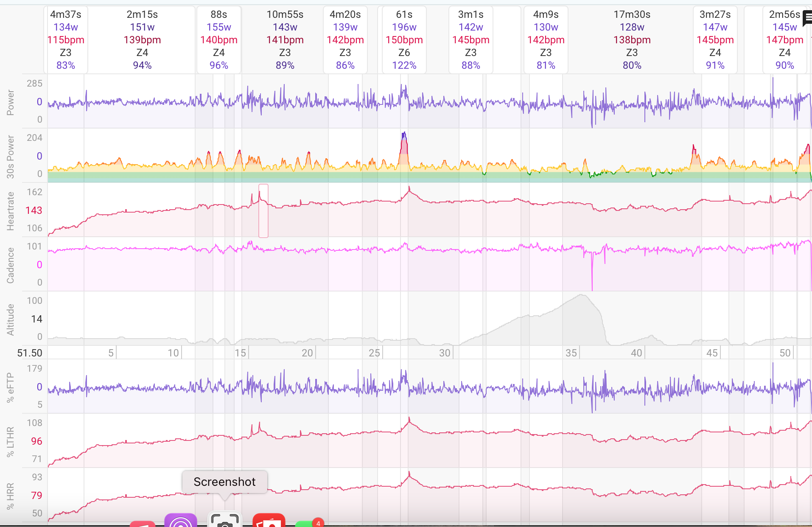
Task: Click the 51.50 time value
Action: [x=30, y=353]
